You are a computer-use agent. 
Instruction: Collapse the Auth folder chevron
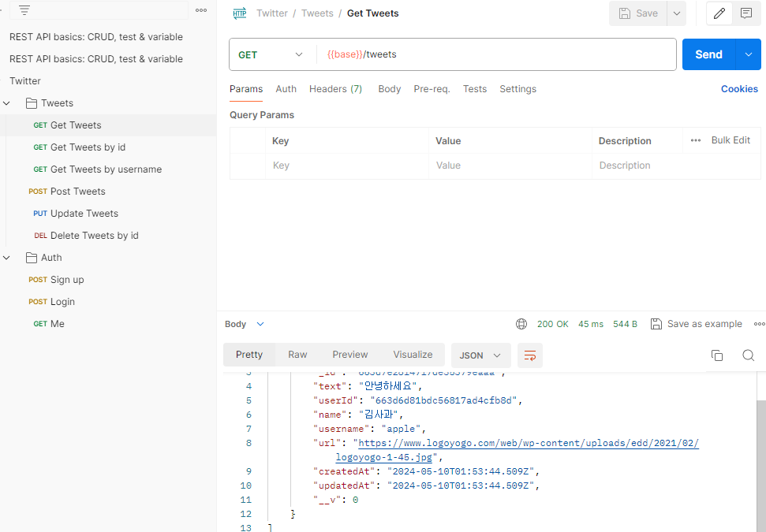7,258
